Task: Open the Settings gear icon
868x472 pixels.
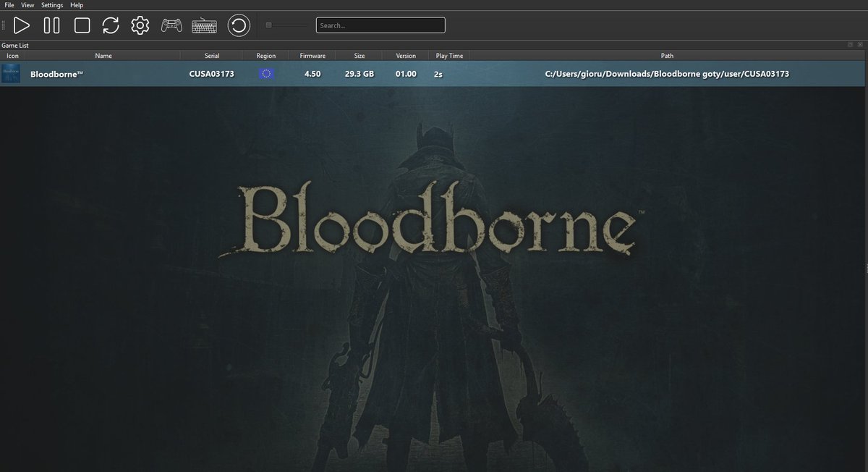Action: click(140, 26)
